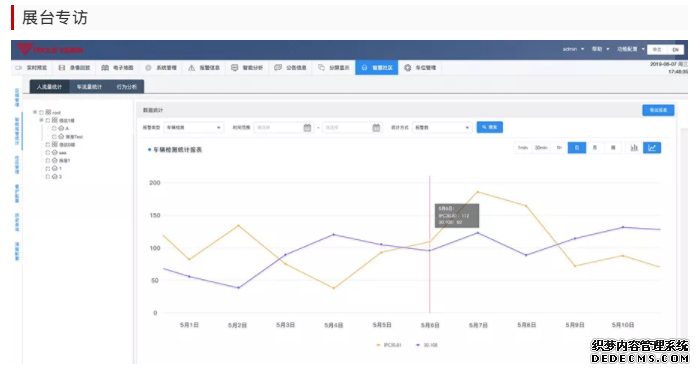
Task: Click the 导出报表 export report button
Action: [x=658, y=110]
